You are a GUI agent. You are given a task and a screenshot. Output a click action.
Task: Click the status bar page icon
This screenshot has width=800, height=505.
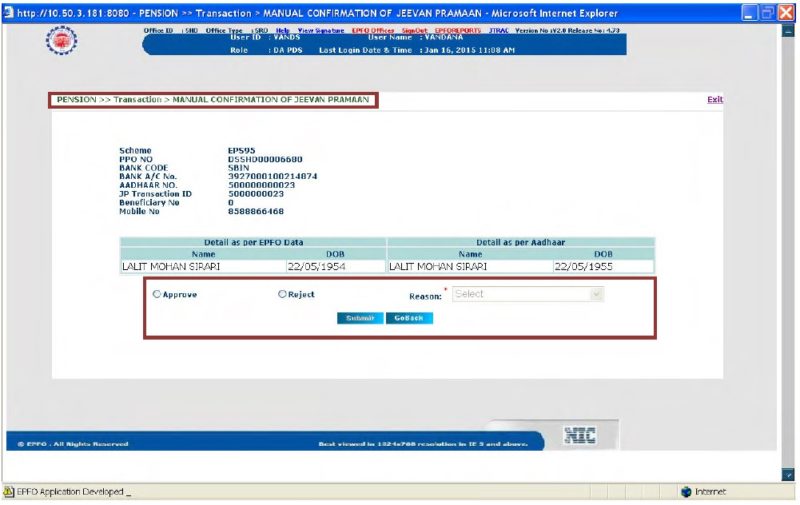pos(9,492)
